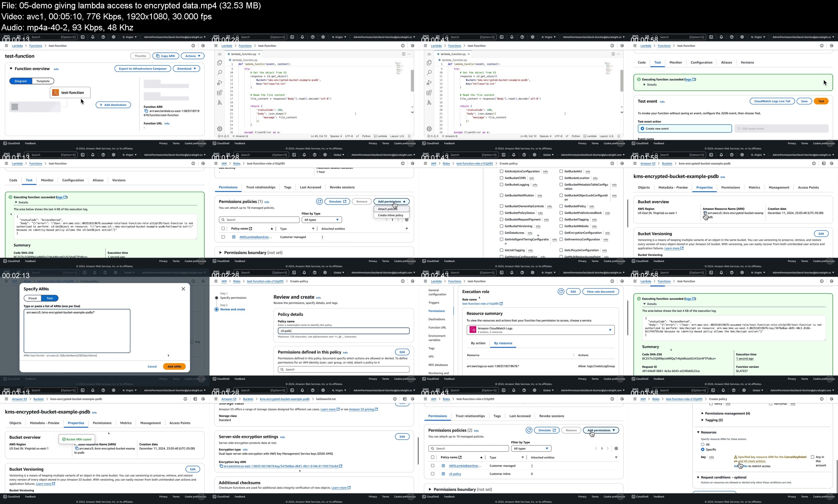Click Export to Infrastructure Composer
Screen dimensions: 838x504
[143, 69]
